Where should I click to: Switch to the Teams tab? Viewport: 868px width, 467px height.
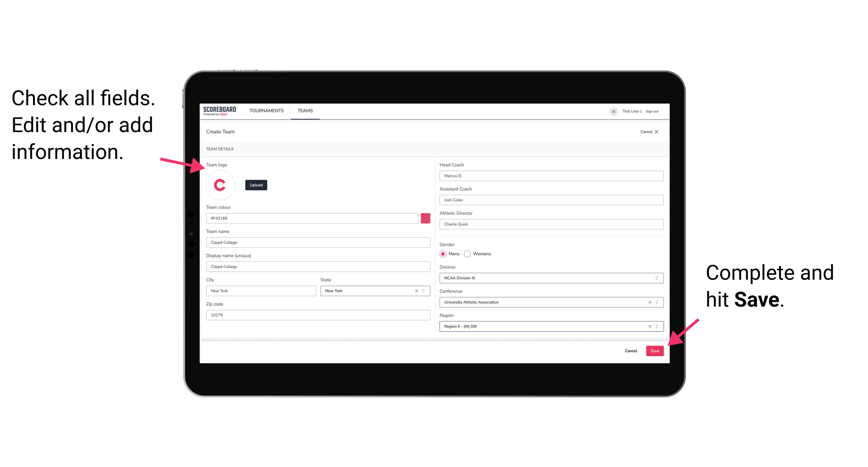click(305, 110)
